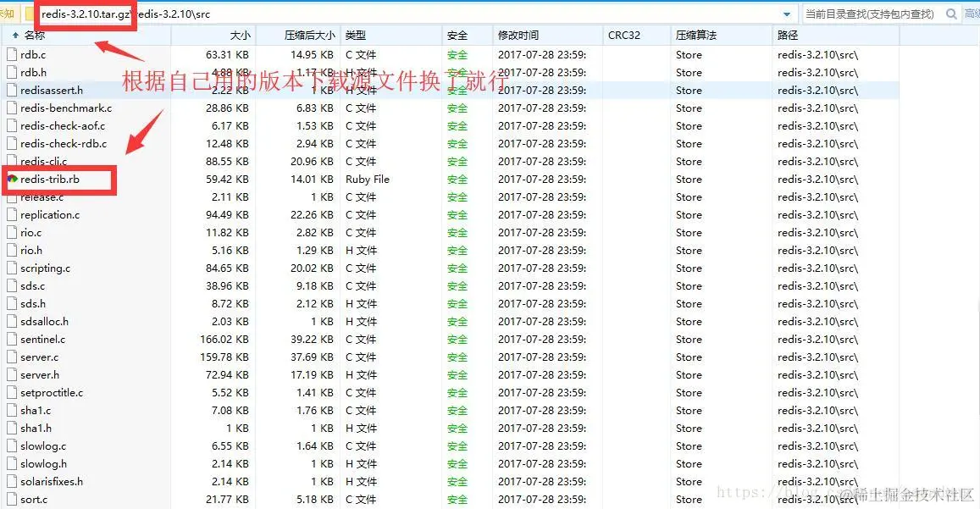This screenshot has height=509, width=980.
Task: Sort by the 压缩算法 column header
Action: point(722,35)
